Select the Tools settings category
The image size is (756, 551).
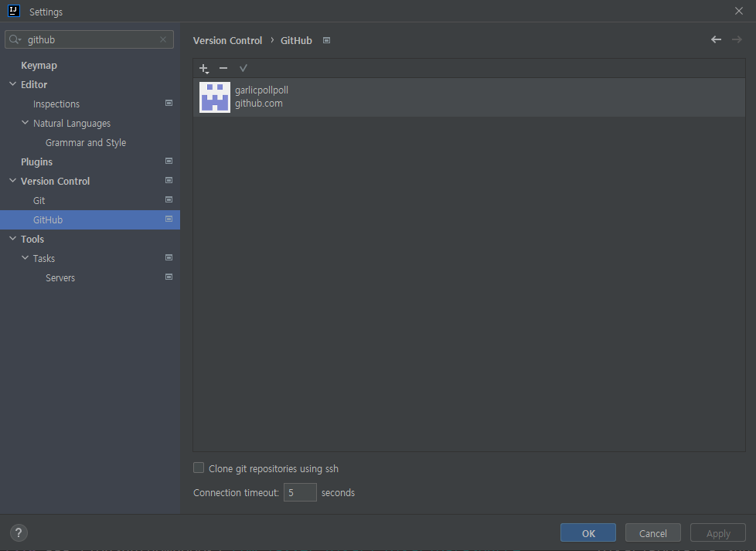pyautogui.click(x=32, y=239)
